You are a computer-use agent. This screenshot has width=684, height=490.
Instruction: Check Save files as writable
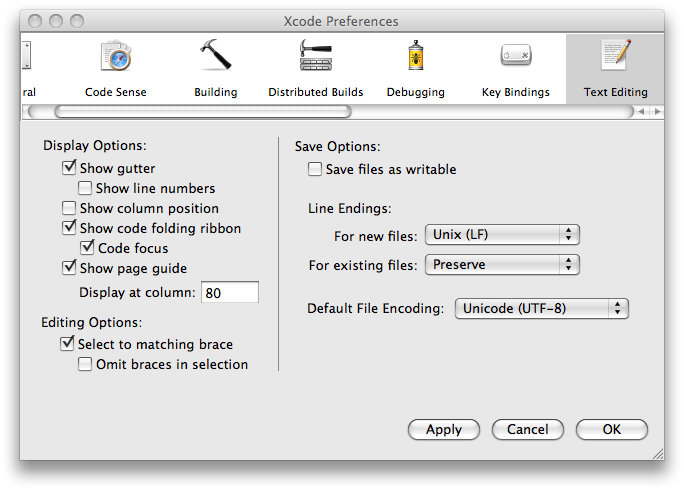pyautogui.click(x=315, y=169)
